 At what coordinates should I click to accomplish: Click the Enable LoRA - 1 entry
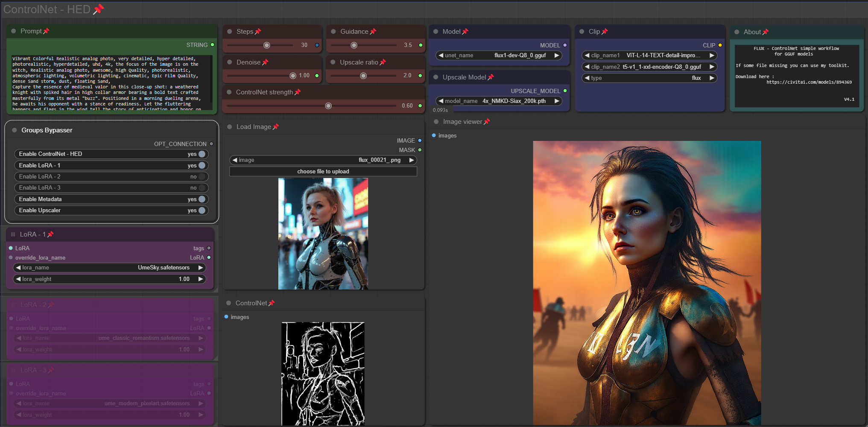pyautogui.click(x=111, y=166)
